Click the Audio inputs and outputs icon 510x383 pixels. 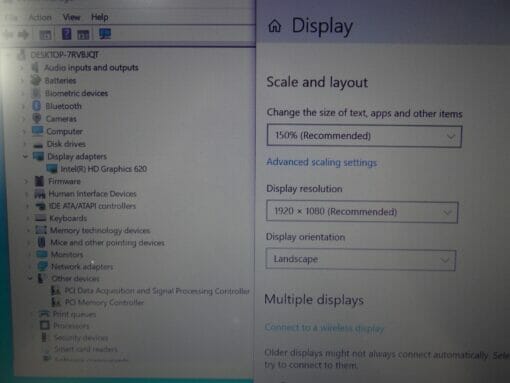35,68
